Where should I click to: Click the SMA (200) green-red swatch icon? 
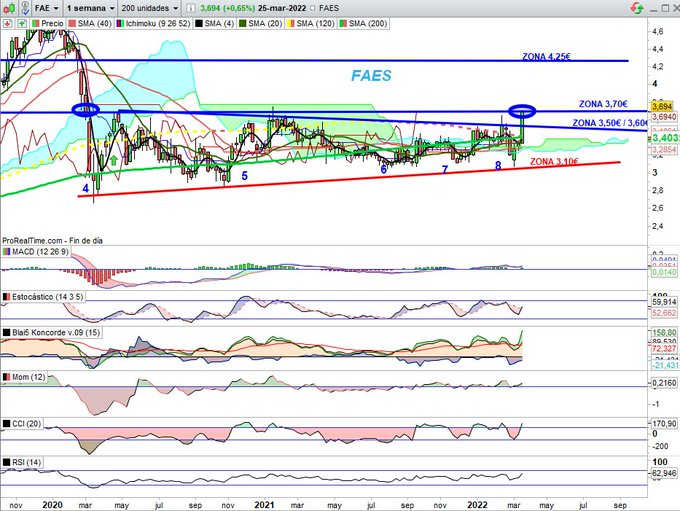pos(343,23)
